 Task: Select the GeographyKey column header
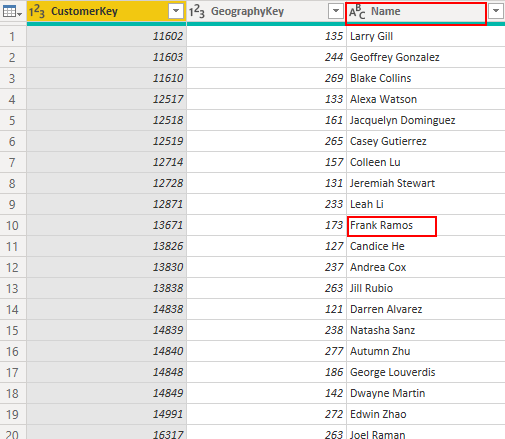click(x=266, y=11)
